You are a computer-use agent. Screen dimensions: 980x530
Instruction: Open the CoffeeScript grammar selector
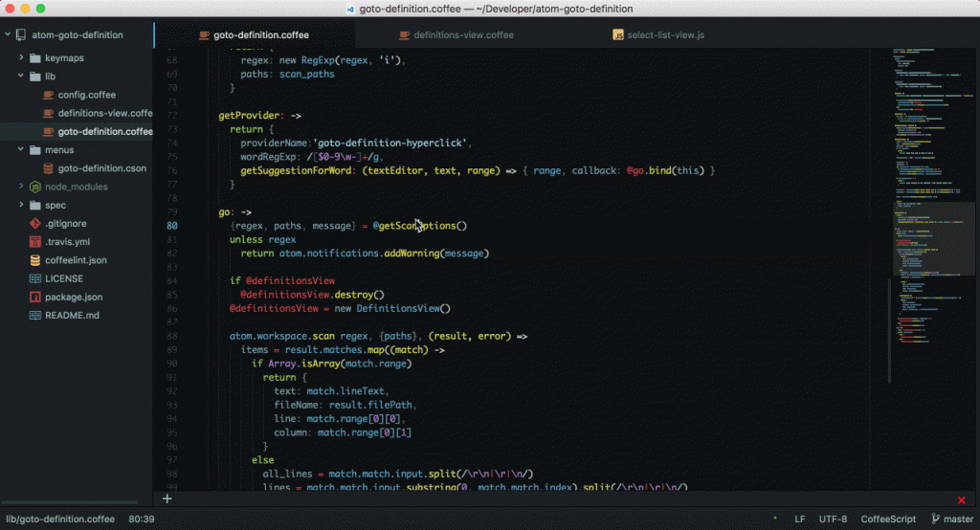coord(887,519)
